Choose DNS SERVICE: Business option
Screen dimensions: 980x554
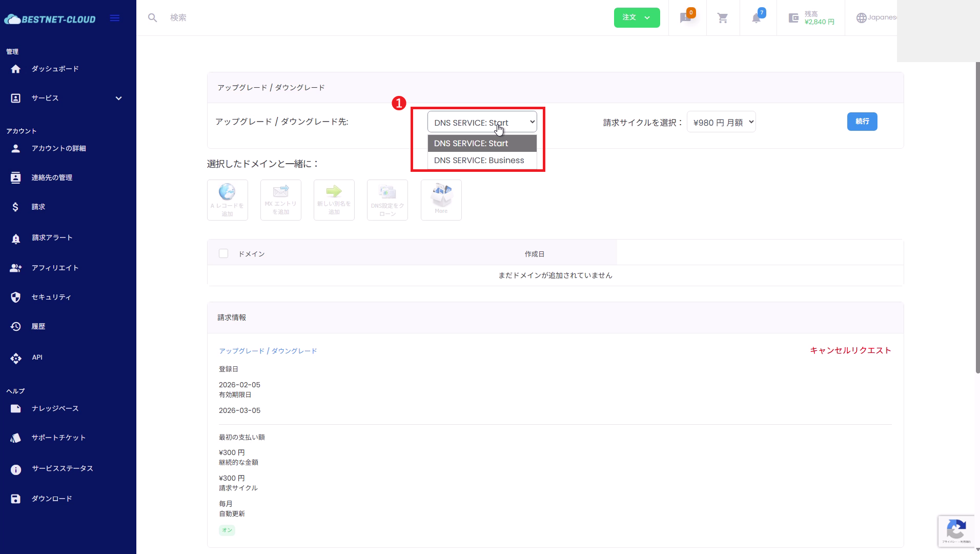[479, 161]
